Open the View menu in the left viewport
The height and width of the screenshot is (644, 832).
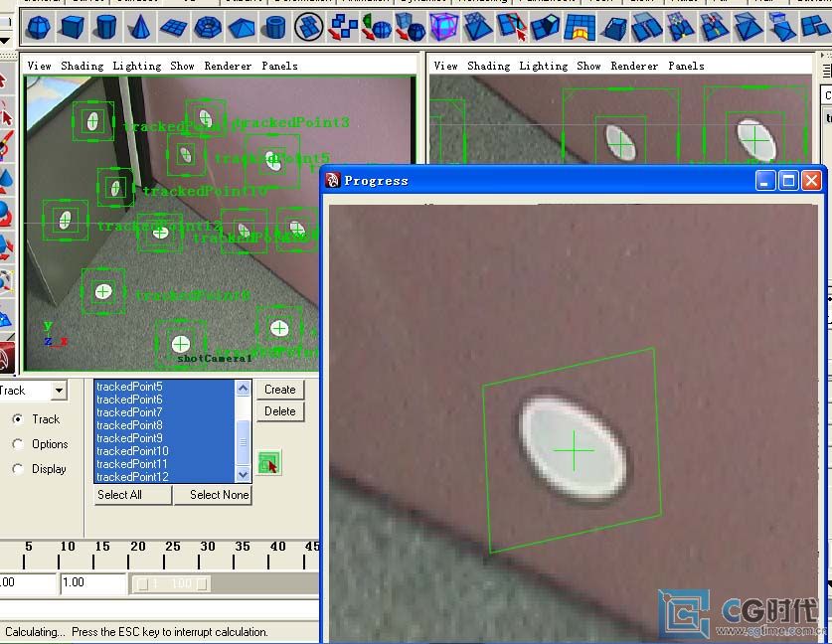click(x=40, y=66)
